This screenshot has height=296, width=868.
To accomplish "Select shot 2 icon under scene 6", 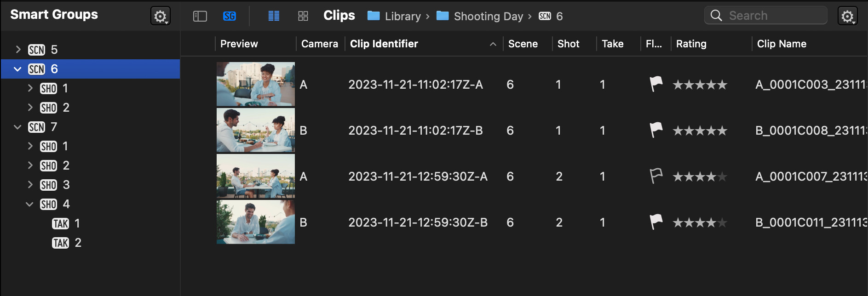I will (48, 108).
